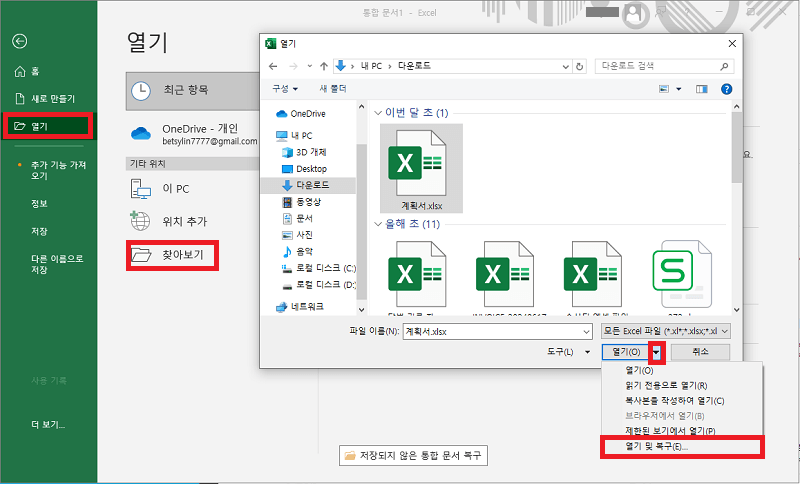Screen dimensions: 800x484
Task: Select 문서 folder in tree
Action: 298,218
